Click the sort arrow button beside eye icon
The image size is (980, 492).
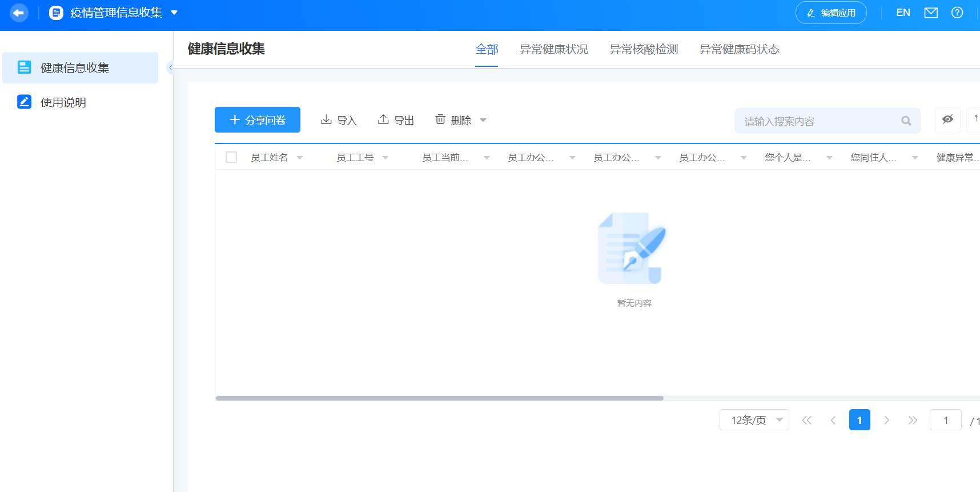(x=974, y=120)
